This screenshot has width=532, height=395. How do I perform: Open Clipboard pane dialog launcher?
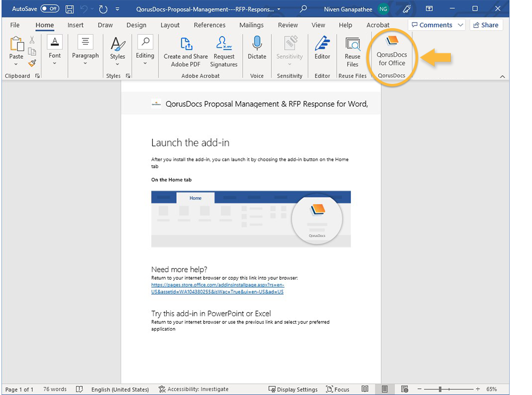[37, 76]
